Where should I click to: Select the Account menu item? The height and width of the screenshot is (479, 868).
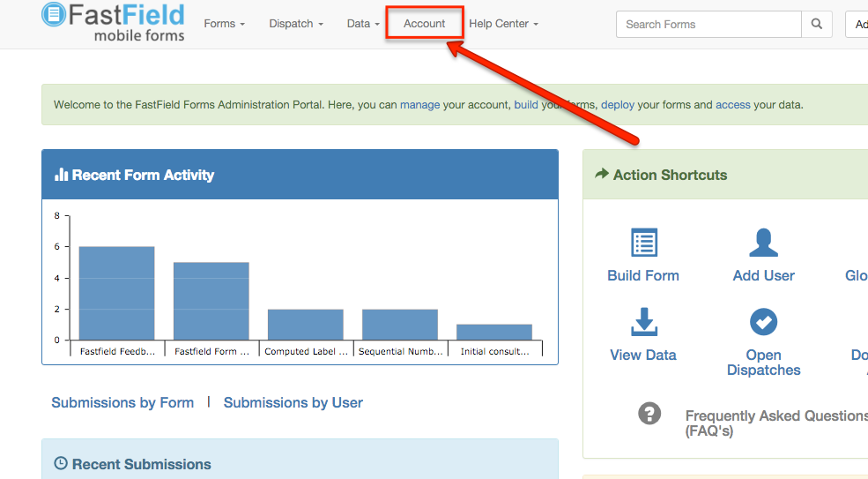pyautogui.click(x=424, y=24)
